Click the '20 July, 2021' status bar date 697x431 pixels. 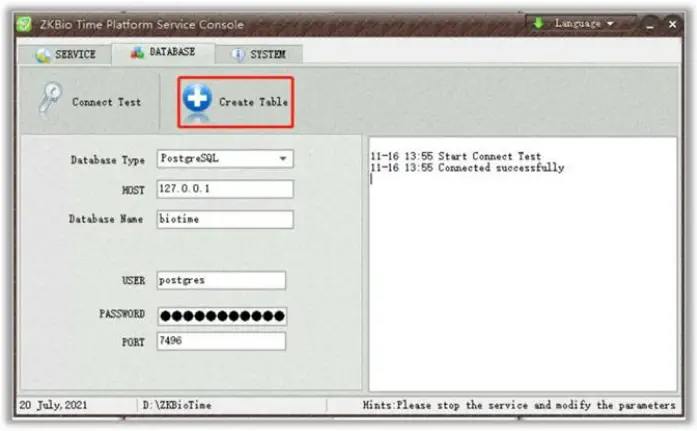tap(53, 405)
